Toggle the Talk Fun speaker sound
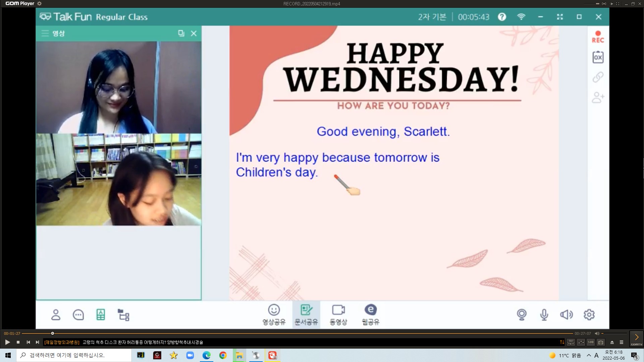This screenshot has width=644, height=362. coord(567,314)
